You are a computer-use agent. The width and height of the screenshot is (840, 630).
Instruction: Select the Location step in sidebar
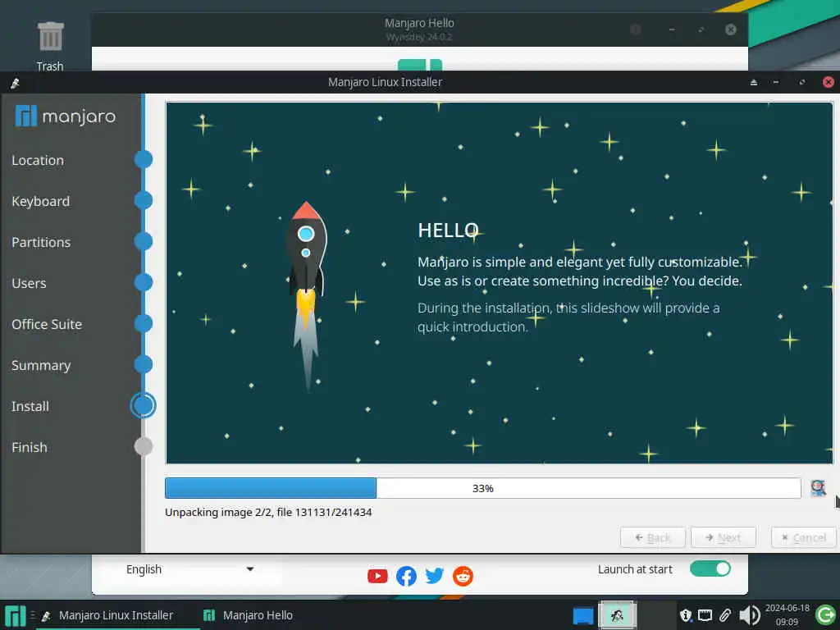(x=38, y=160)
